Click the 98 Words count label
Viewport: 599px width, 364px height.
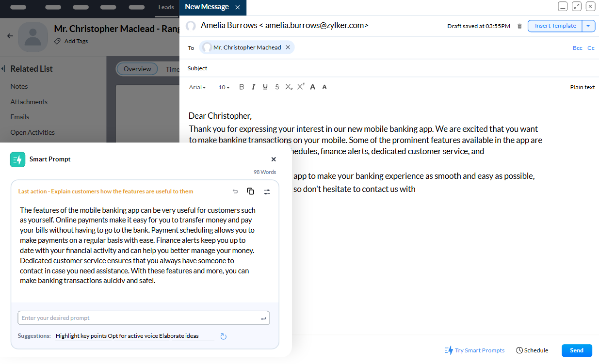265,172
